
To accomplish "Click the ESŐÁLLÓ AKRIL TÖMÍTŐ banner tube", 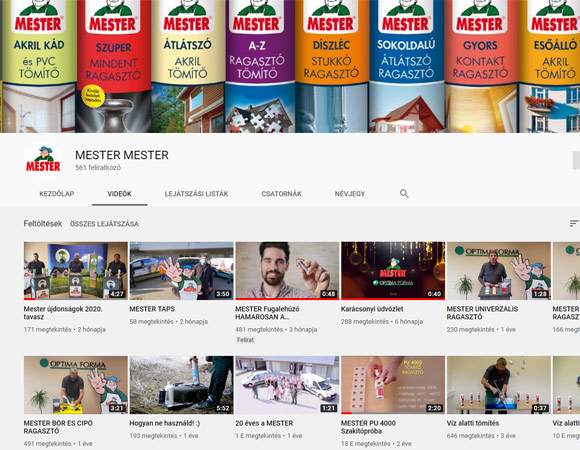I will (549, 66).
